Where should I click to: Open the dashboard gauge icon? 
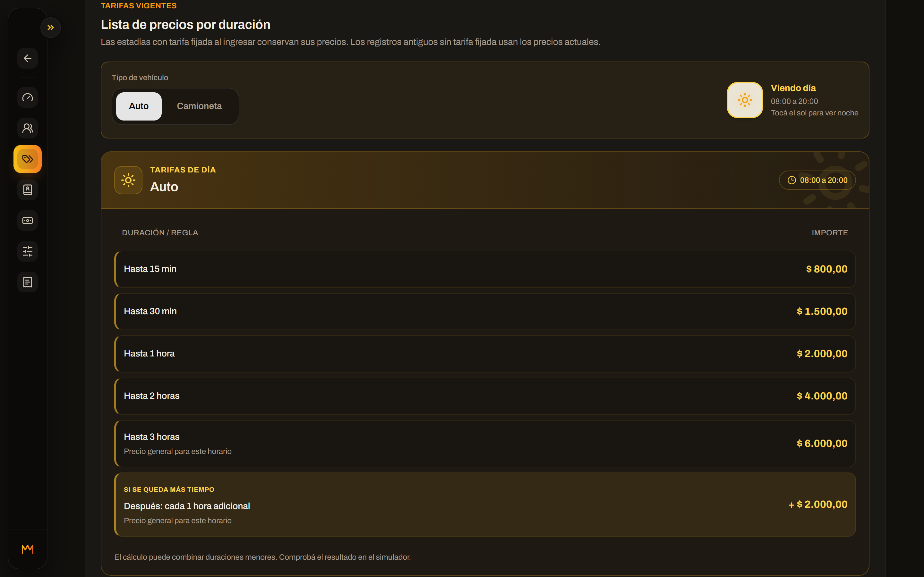click(x=28, y=97)
